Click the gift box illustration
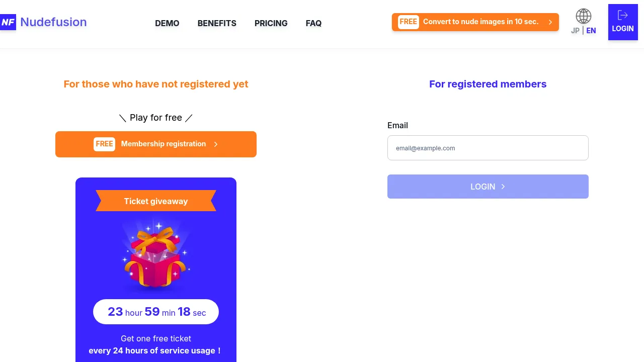Screen dimensions: 644x362 pos(156,256)
